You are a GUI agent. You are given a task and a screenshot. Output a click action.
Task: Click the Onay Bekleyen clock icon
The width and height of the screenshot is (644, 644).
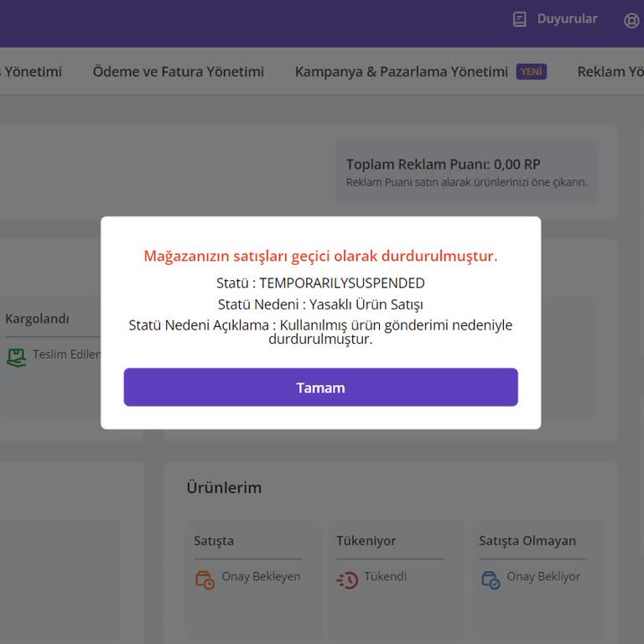pyautogui.click(x=205, y=579)
